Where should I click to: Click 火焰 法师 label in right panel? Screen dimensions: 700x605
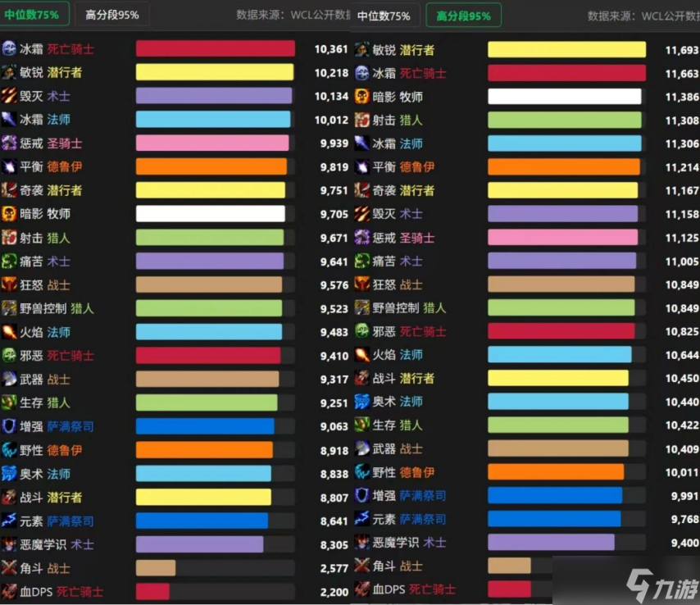pos(398,354)
